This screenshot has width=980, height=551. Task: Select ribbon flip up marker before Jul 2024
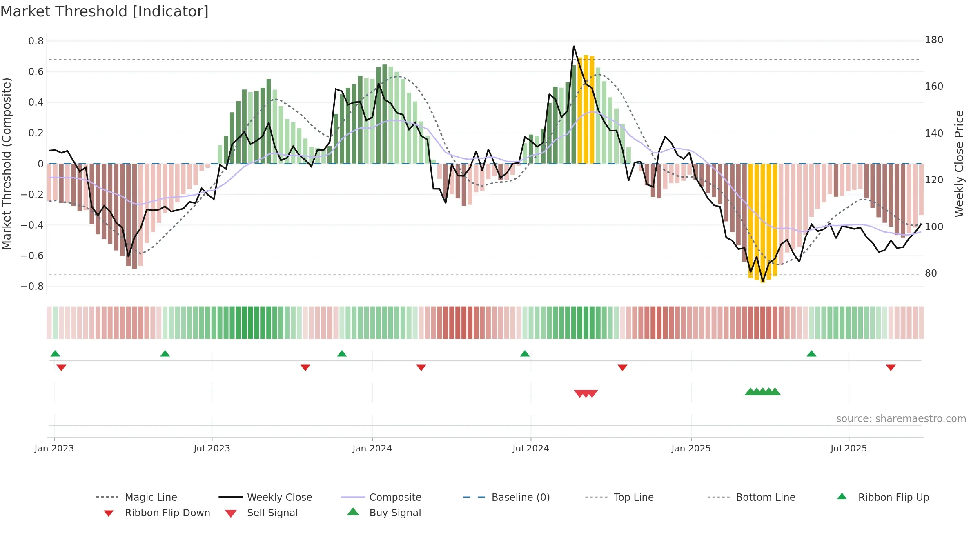(x=525, y=353)
